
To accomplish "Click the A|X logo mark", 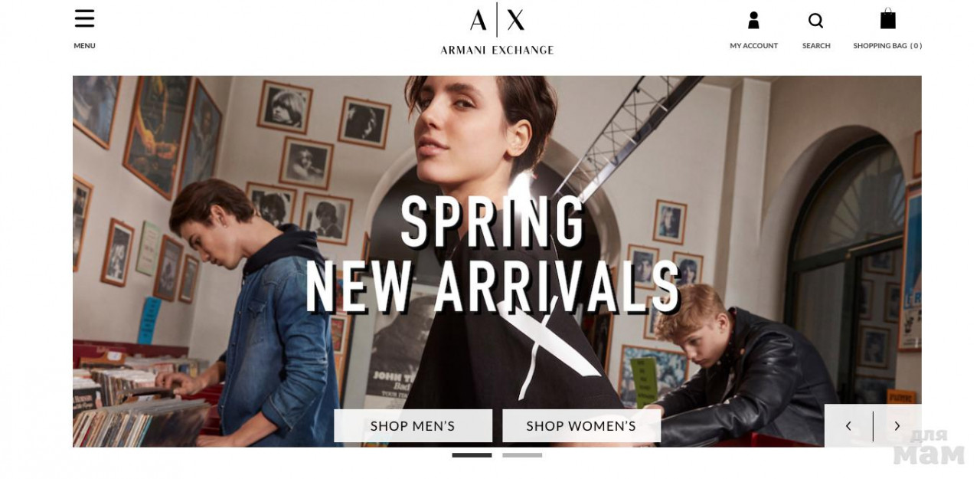I will point(497,19).
